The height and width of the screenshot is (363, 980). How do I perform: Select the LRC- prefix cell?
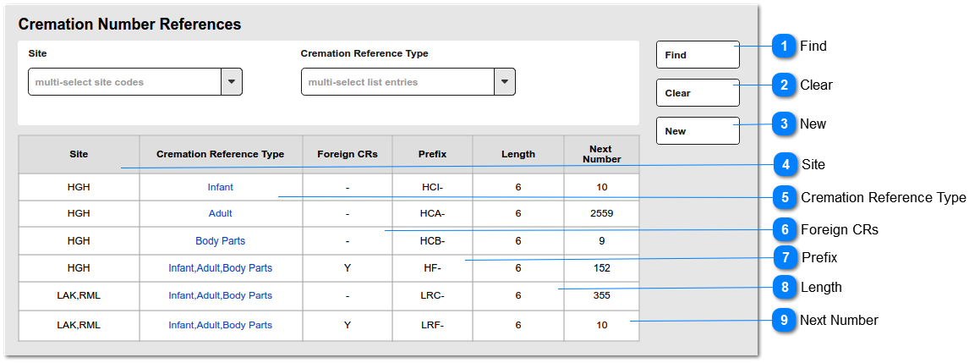click(432, 295)
